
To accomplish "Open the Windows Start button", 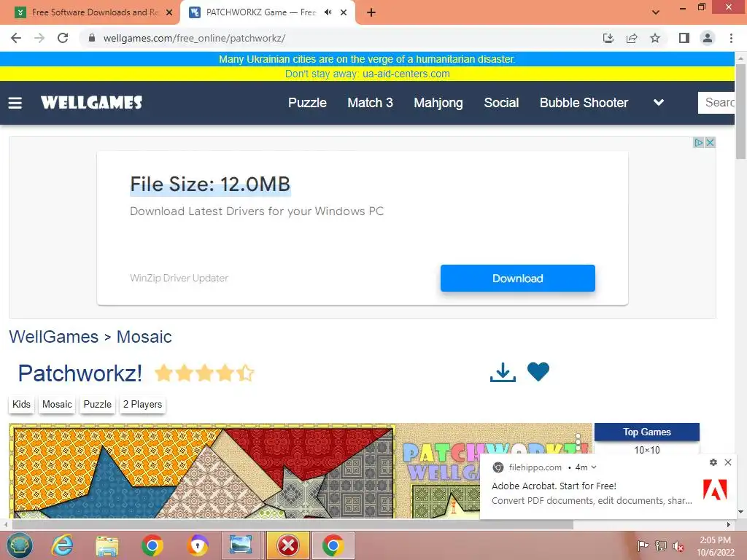I will 20,545.
